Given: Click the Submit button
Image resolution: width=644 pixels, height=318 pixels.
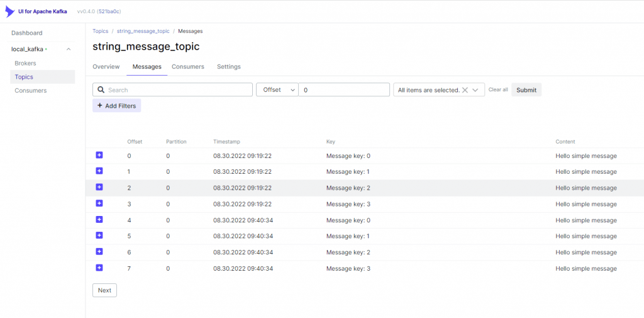Looking at the screenshot, I should [526, 89].
